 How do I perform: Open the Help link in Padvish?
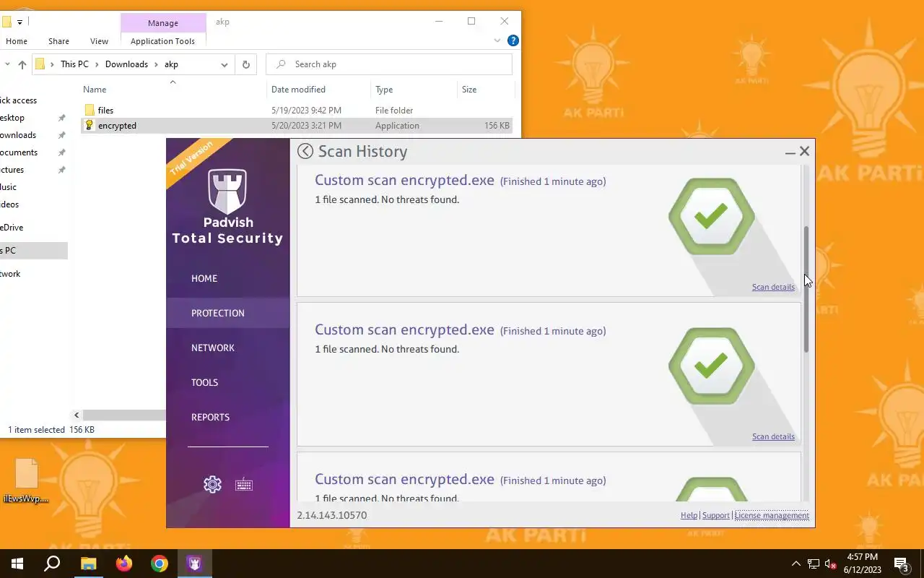[689, 515]
